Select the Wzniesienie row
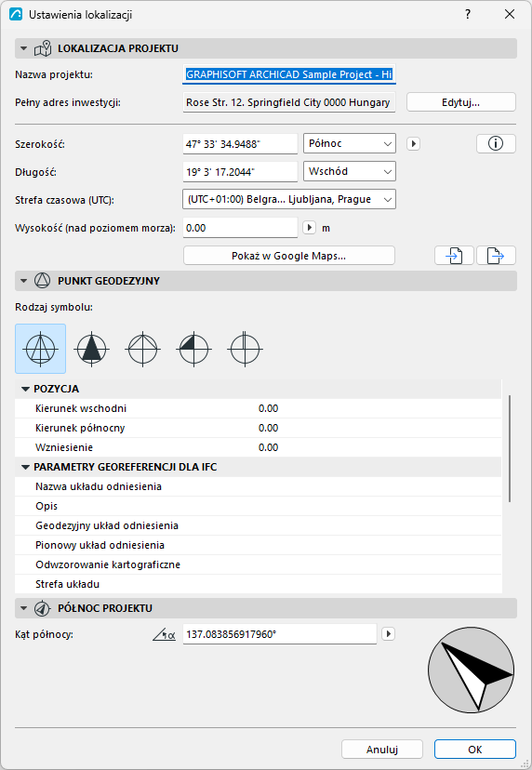The height and width of the screenshot is (770, 532). (258, 447)
